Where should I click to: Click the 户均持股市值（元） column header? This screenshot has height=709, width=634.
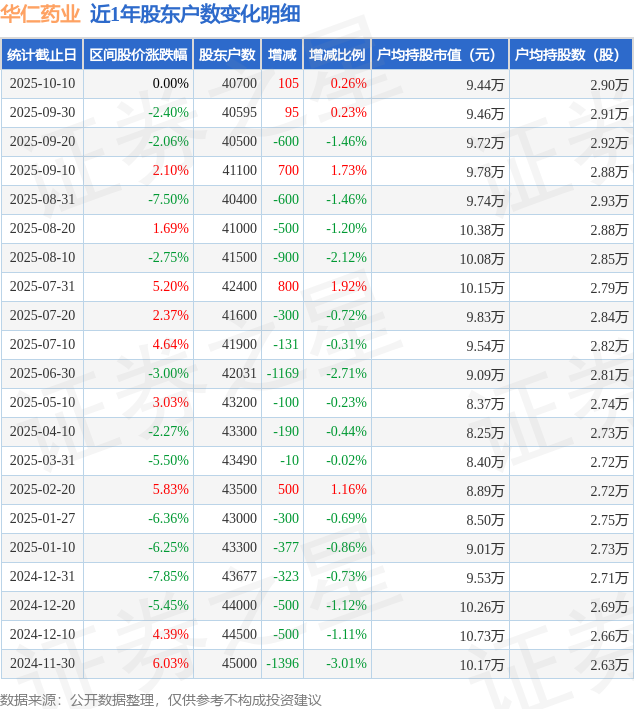tap(439, 55)
